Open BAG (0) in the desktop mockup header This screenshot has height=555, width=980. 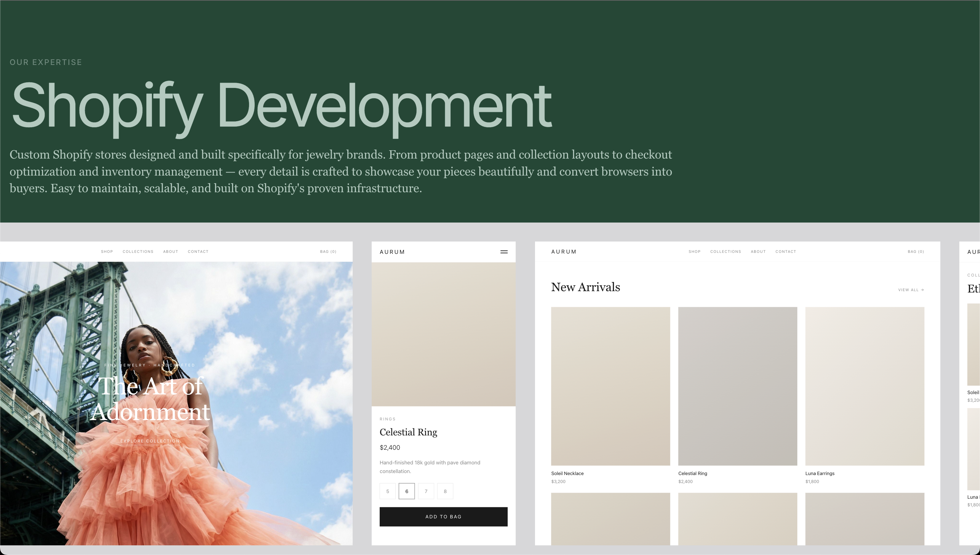[x=915, y=252]
